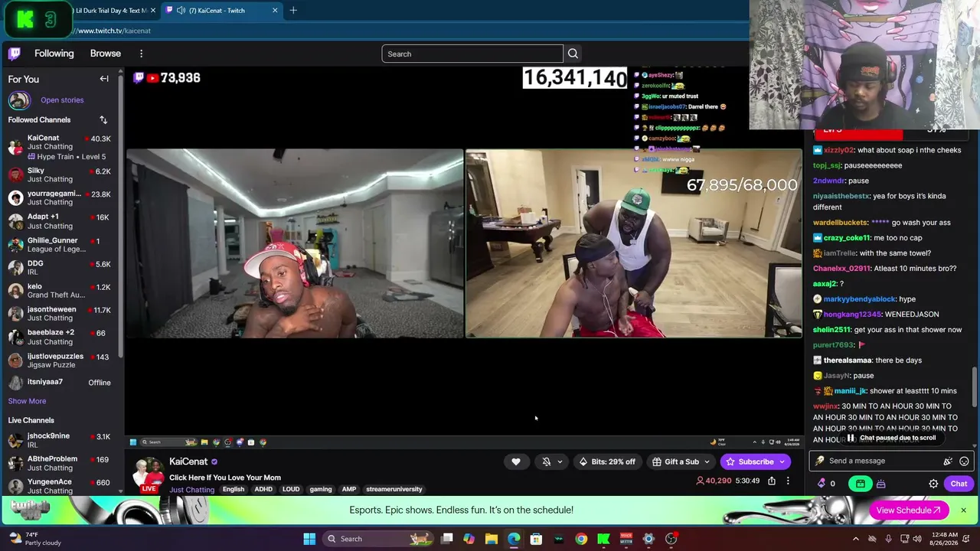This screenshot has height=551, width=980.
Task: Open Microsoft Store from taskbar
Action: point(536,539)
